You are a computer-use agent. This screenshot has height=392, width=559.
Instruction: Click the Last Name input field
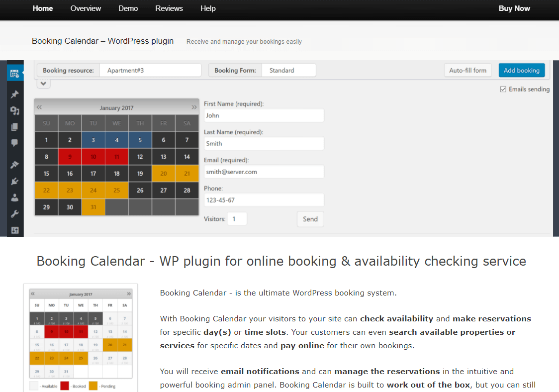(x=264, y=143)
